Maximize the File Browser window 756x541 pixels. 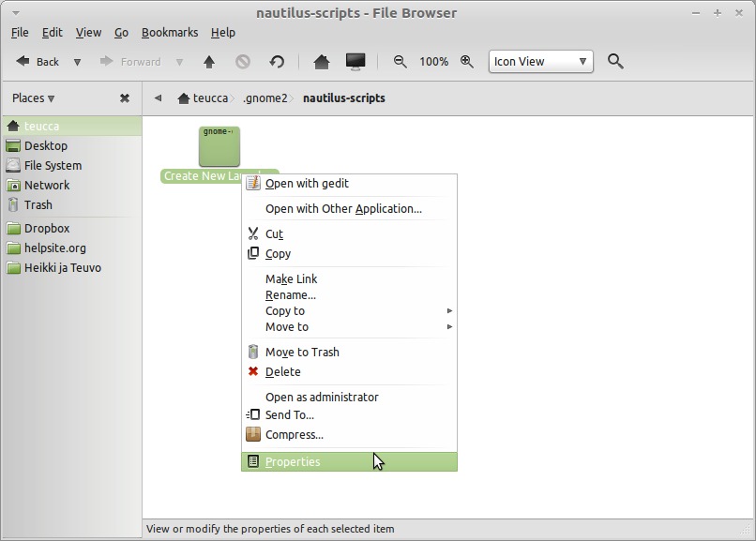(x=718, y=13)
